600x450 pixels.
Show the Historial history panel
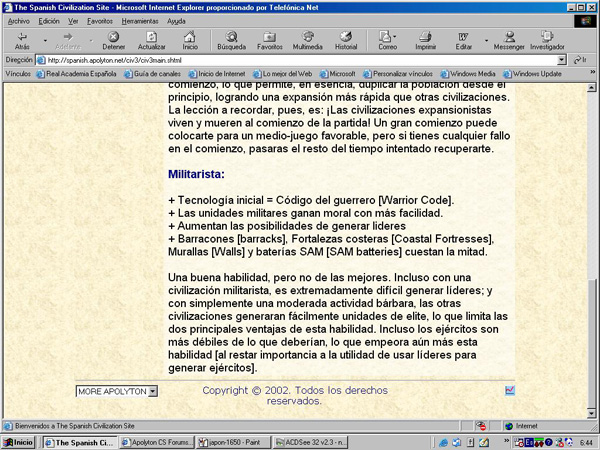pos(346,37)
